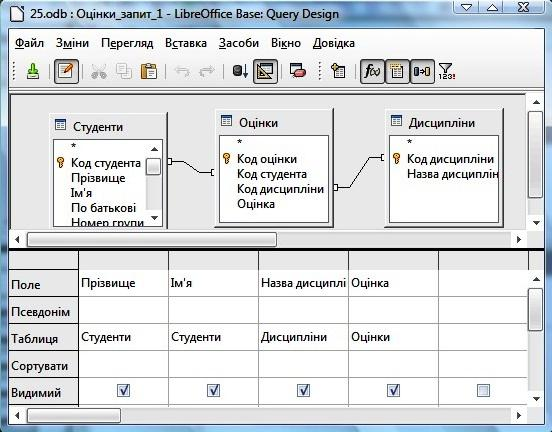Click the Clear Query icon
The width and height of the screenshot is (552, 432).
click(x=298, y=71)
